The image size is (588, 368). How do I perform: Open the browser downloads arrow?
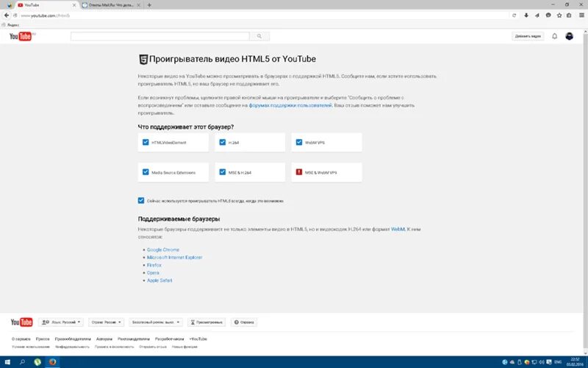point(526,15)
